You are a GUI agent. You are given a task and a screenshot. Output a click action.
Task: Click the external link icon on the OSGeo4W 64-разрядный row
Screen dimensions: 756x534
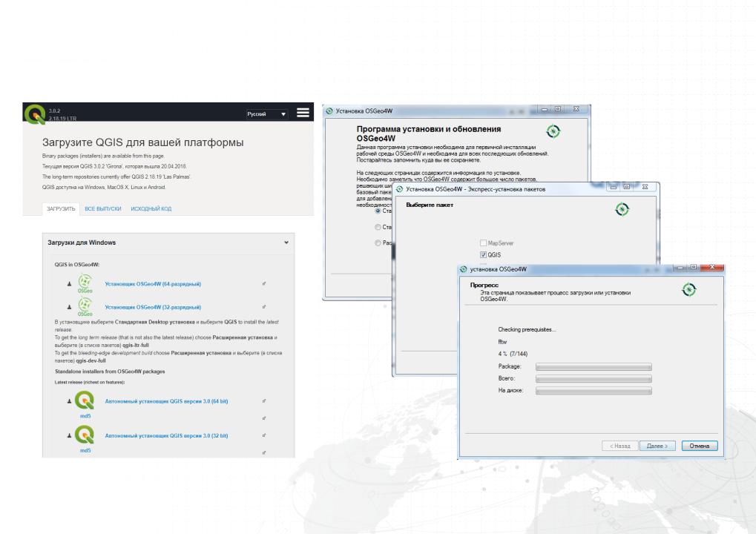tap(264, 283)
